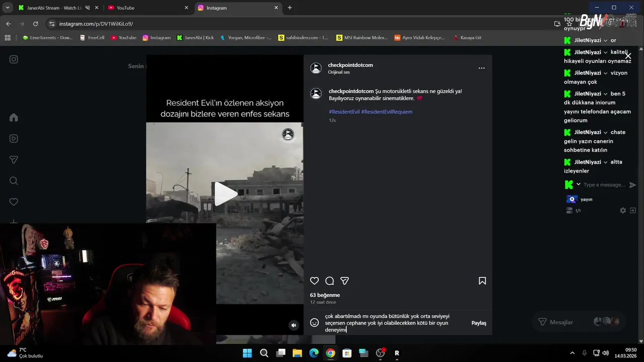Screen dimensions: 644x362
Task: Open the weather widget showing 7°C
Action: (25, 353)
